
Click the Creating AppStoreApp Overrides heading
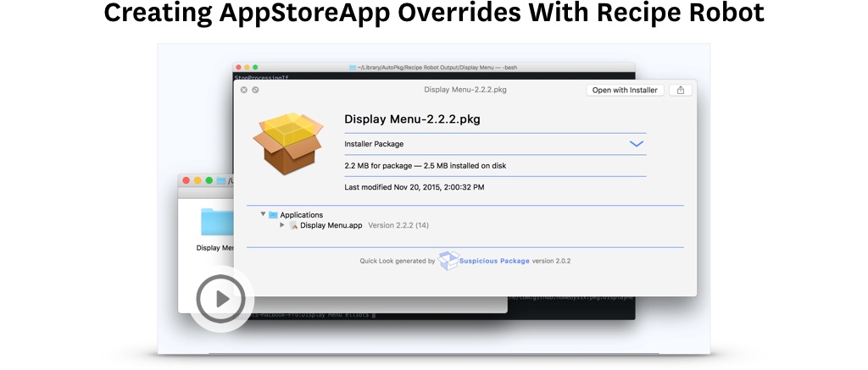[434, 13]
